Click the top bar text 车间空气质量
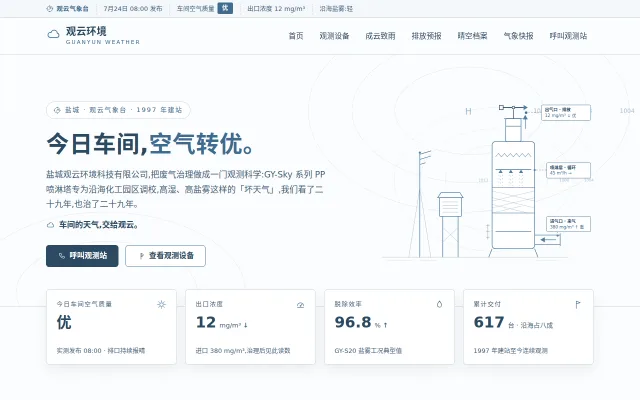 [196, 9]
